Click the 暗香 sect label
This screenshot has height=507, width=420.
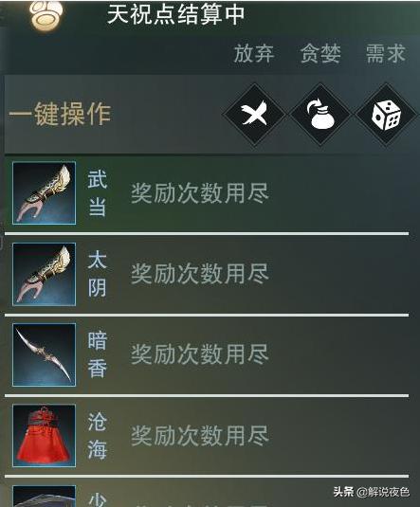click(97, 354)
